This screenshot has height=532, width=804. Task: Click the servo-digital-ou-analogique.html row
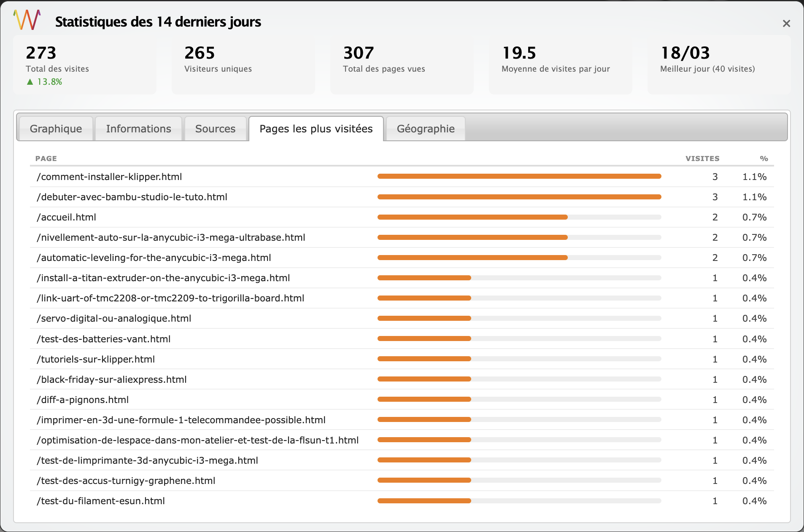114,318
